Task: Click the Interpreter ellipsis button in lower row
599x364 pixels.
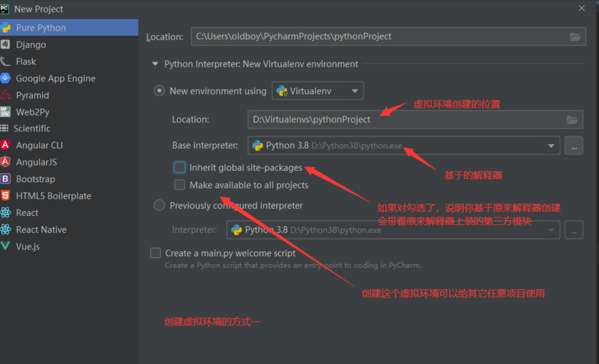Action: (574, 230)
